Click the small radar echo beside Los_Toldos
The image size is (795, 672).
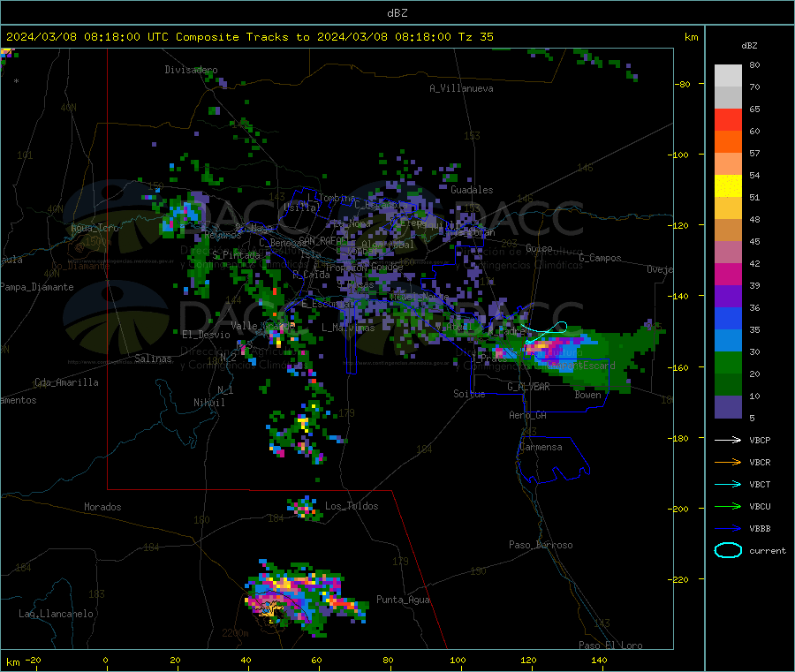[304, 508]
